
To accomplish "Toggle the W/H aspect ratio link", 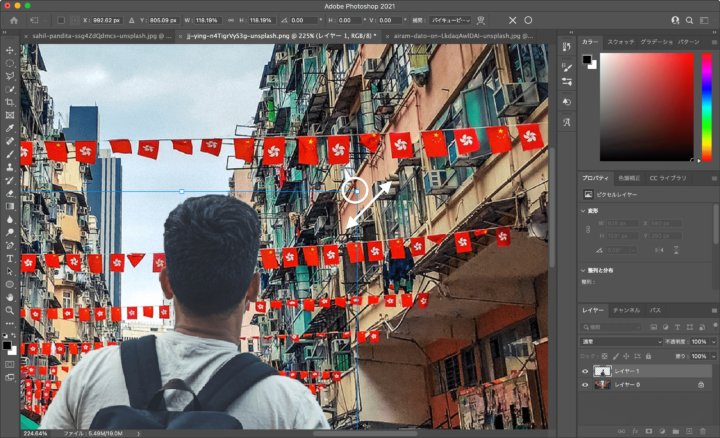I will tap(231, 20).
